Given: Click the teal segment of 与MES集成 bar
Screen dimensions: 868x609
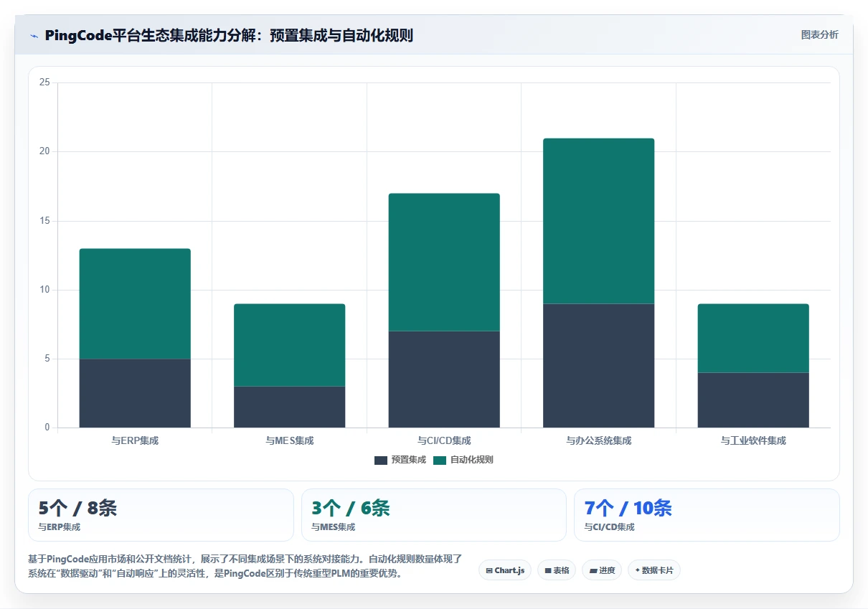Looking at the screenshot, I should tap(290, 345).
